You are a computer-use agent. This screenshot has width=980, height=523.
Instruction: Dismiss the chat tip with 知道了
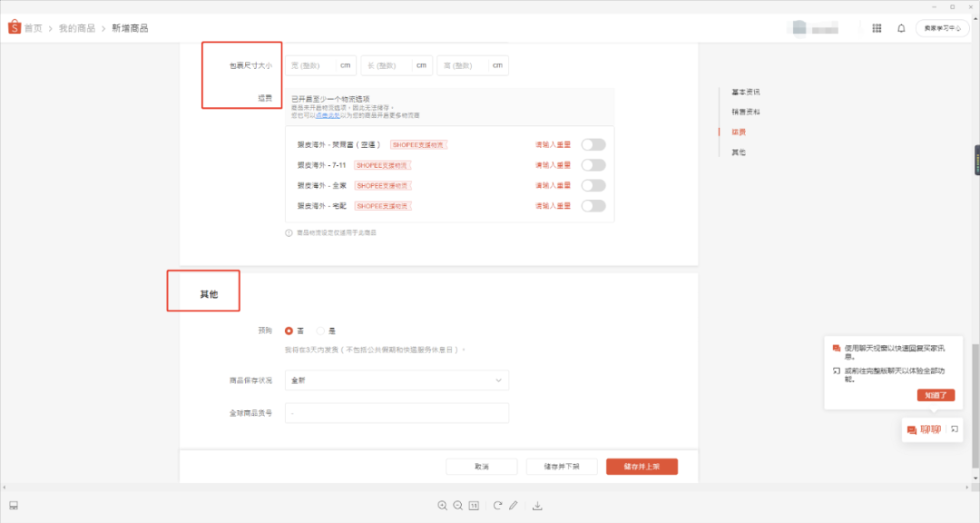click(x=935, y=395)
